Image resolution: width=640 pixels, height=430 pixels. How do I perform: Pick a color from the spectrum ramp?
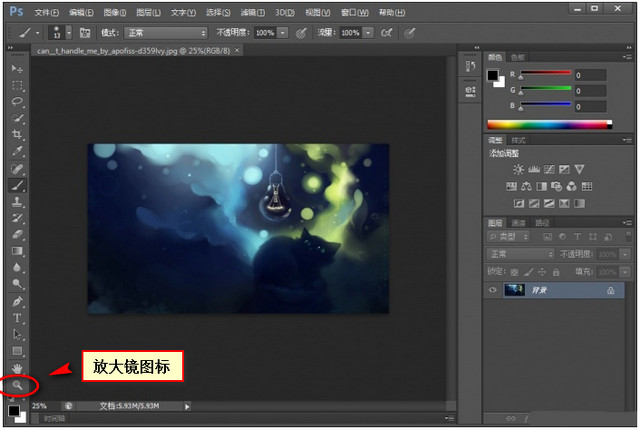pyautogui.click(x=550, y=124)
